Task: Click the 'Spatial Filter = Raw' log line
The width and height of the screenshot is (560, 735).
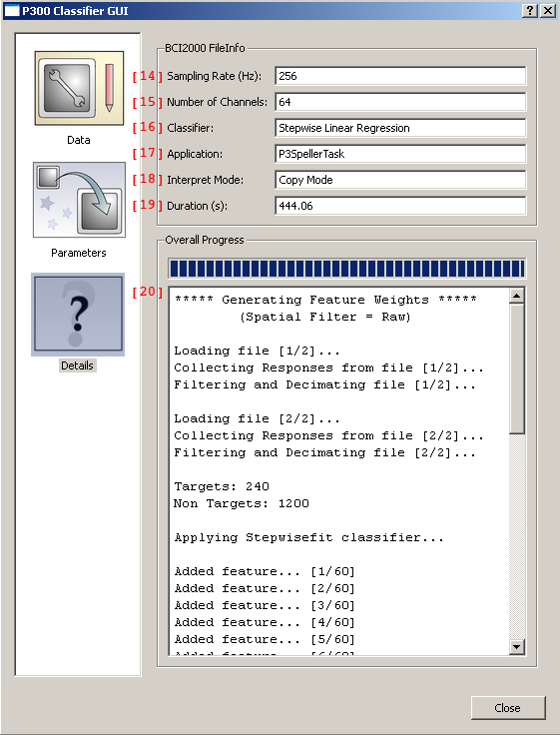Action: 325,317
